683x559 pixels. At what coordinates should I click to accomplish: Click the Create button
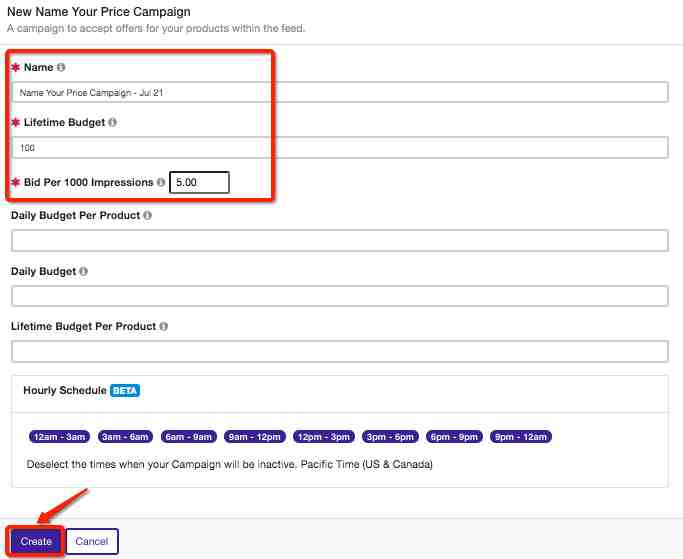point(36,541)
